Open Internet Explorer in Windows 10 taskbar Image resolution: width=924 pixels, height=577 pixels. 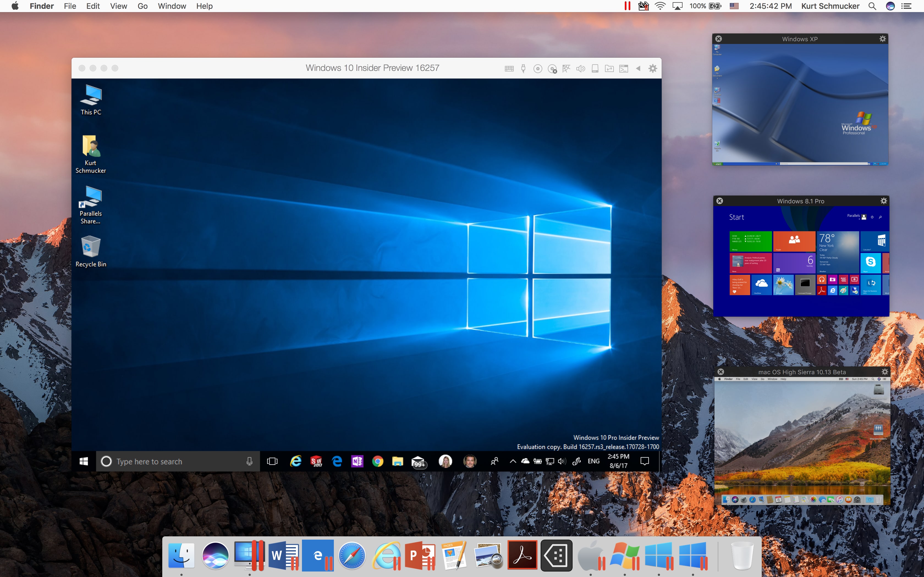pos(295,461)
